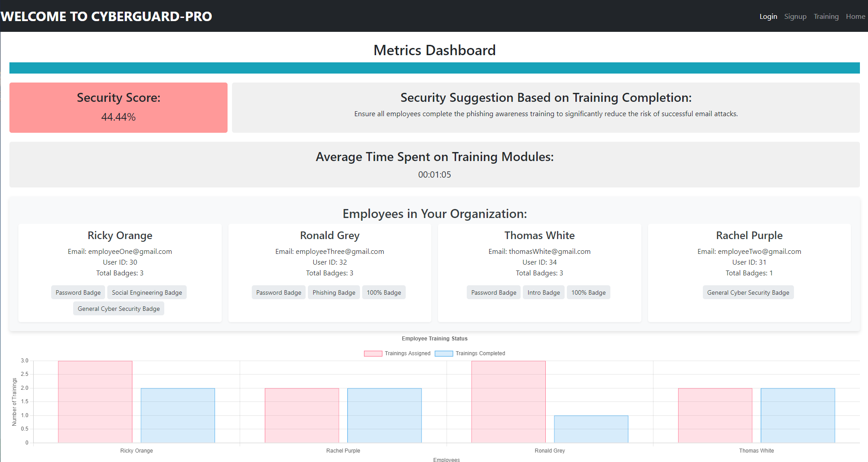Navigate to Home in navbar

[855, 17]
